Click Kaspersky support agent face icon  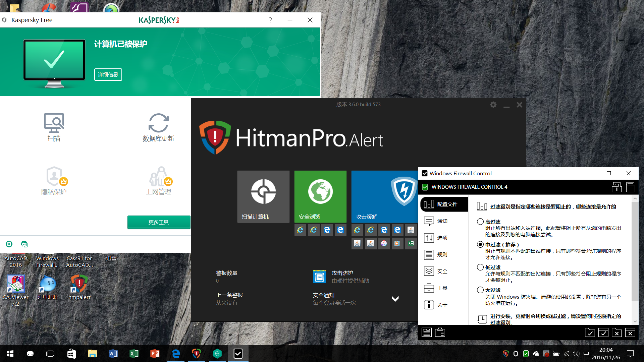[24, 244]
